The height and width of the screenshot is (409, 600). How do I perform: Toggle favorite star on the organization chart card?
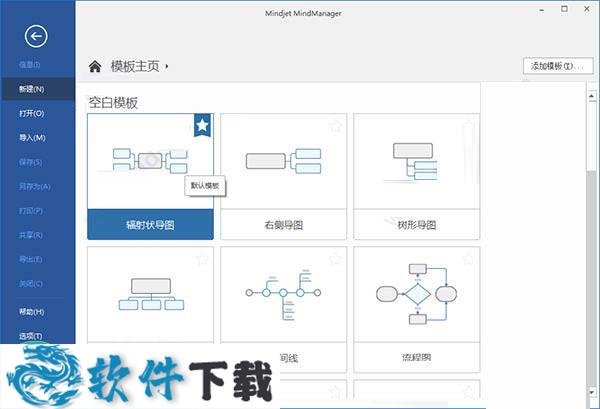tap(202, 259)
